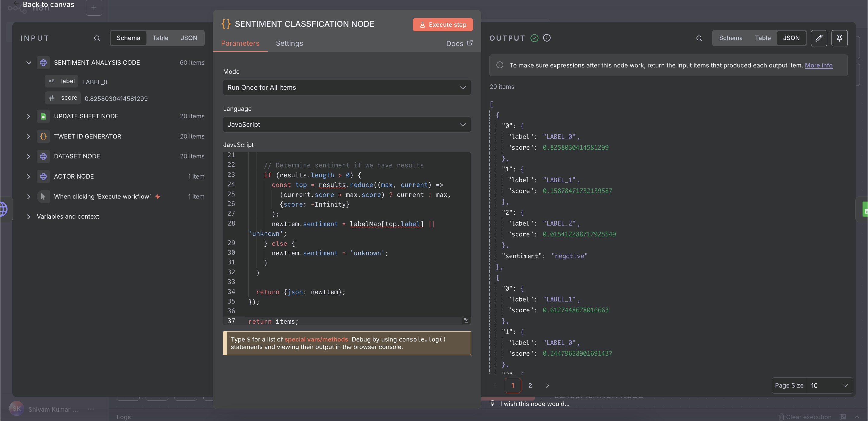Viewport: 868px width, 421px height.
Task: Expand the DATASET NODE tree item
Action: [x=29, y=156]
